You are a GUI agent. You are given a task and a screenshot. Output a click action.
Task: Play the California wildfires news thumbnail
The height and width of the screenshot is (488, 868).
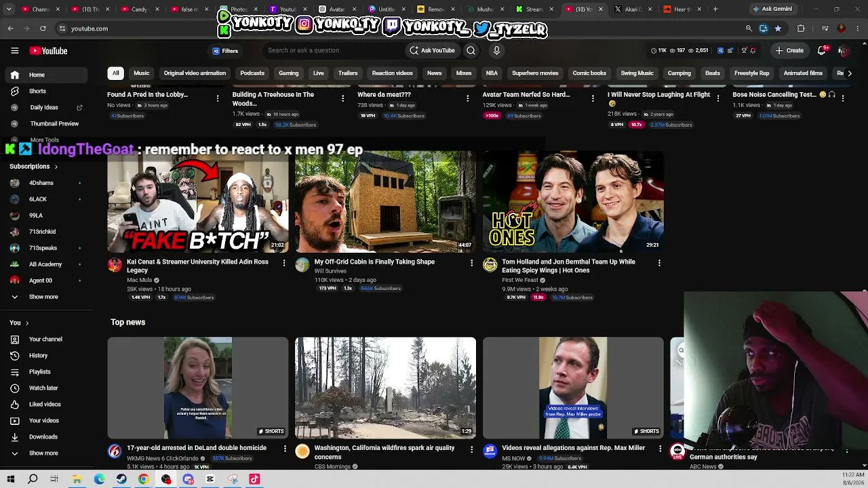click(385, 388)
